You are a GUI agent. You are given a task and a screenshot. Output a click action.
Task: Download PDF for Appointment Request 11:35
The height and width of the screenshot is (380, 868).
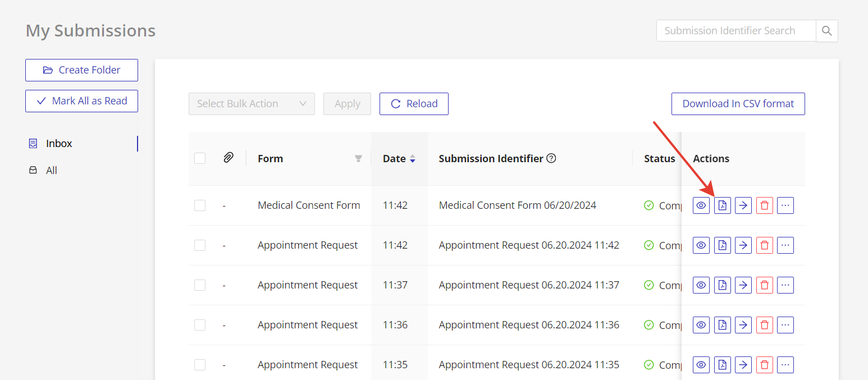722,365
